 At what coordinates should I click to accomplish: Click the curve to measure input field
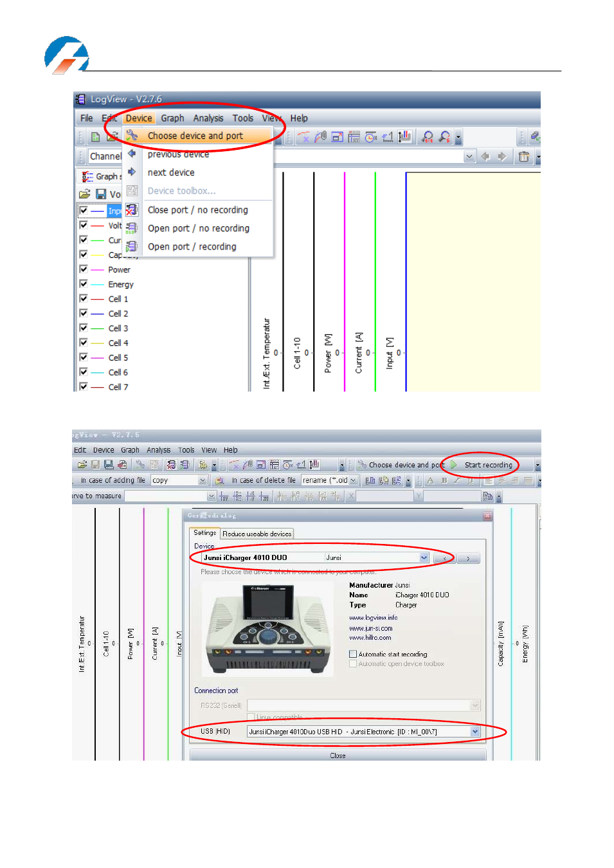click(170, 496)
